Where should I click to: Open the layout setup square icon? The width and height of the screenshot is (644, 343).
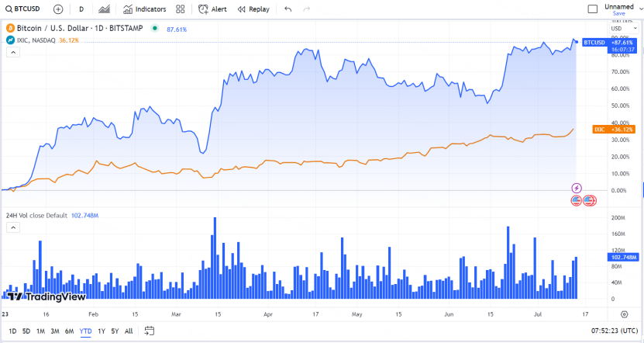(x=593, y=9)
